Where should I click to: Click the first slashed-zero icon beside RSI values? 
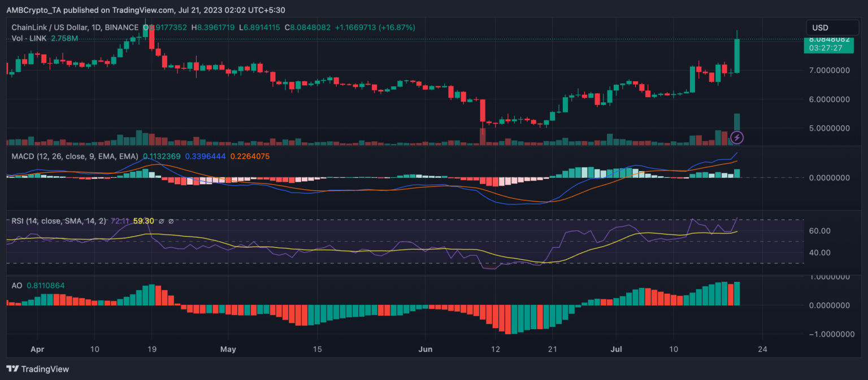[162, 221]
